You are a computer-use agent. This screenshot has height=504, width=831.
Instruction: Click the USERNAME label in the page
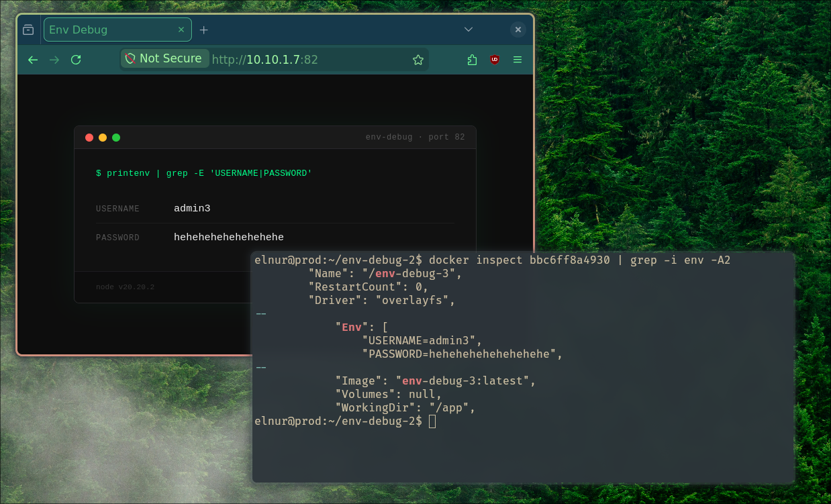pyautogui.click(x=117, y=209)
